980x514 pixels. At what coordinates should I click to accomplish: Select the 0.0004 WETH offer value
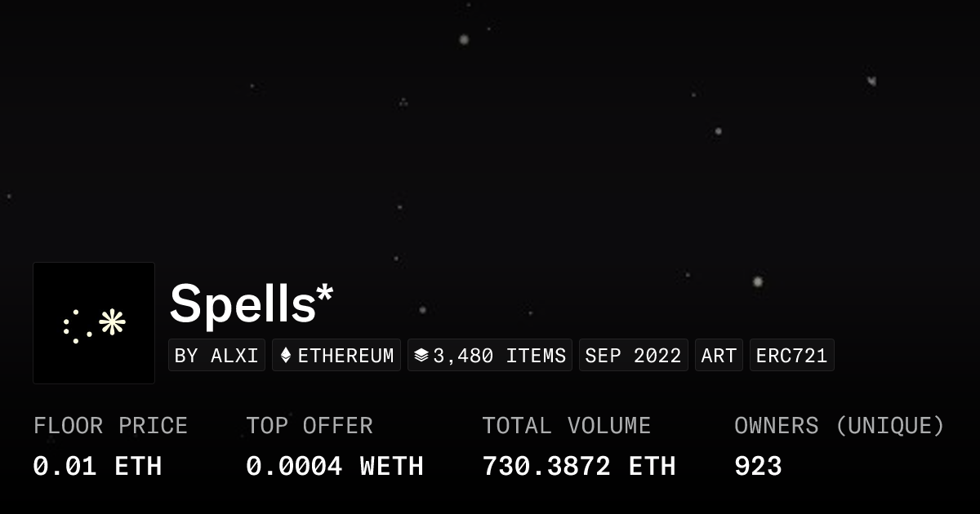pos(335,466)
